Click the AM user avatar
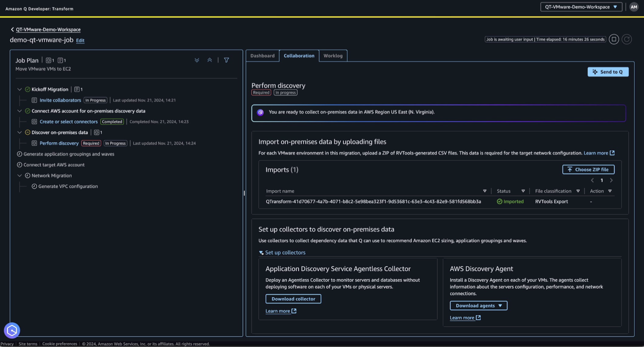The image size is (644, 347). click(x=634, y=7)
